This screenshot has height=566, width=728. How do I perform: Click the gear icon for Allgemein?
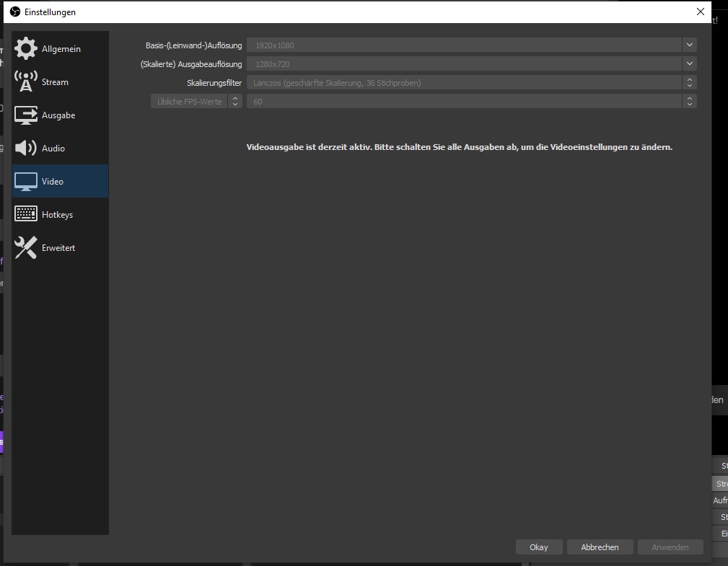(26, 49)
